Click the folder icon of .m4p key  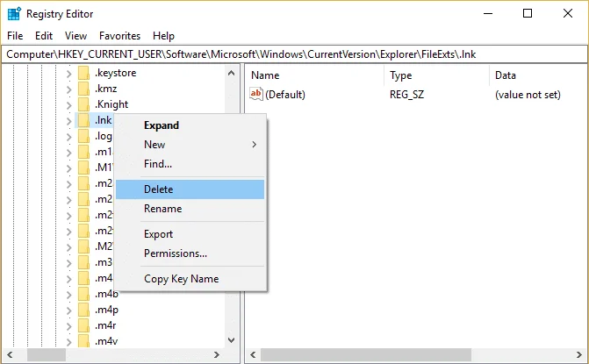click(x=83, y=310)
